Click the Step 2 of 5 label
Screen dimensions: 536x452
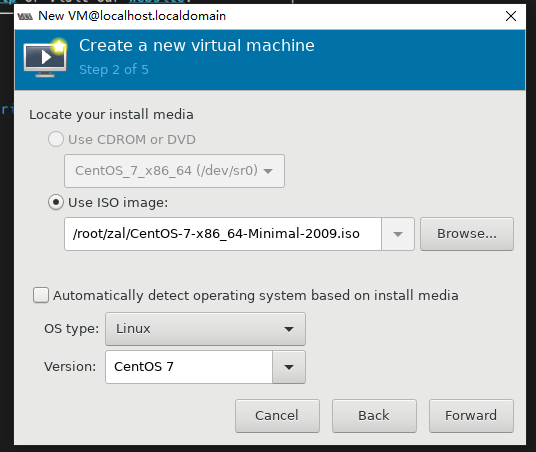point(114,70)
